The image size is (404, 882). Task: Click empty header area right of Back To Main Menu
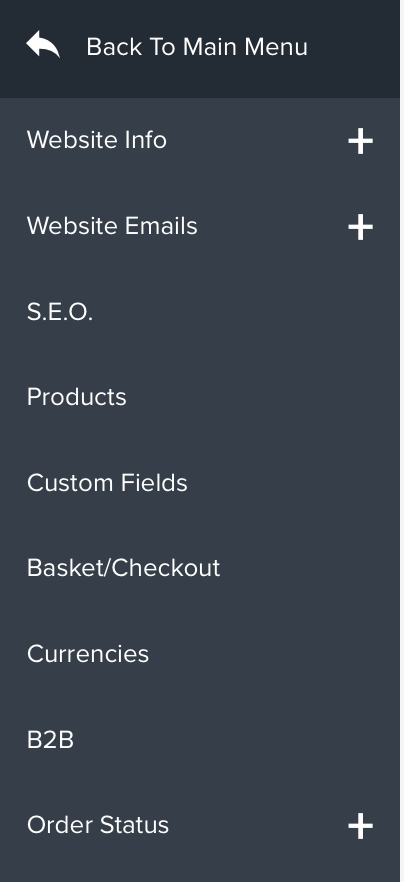353,47
